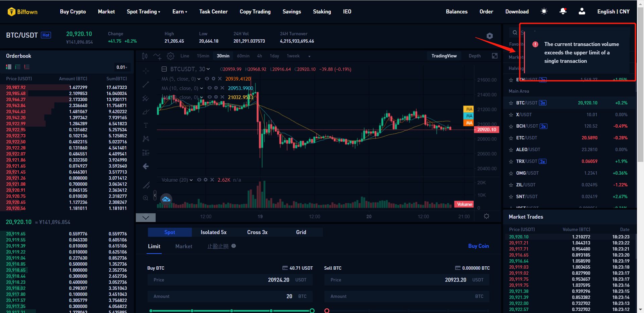Favorite BCH/USDT with its star
The height and width of the screenshot is (313, 644).
(511, 127)
